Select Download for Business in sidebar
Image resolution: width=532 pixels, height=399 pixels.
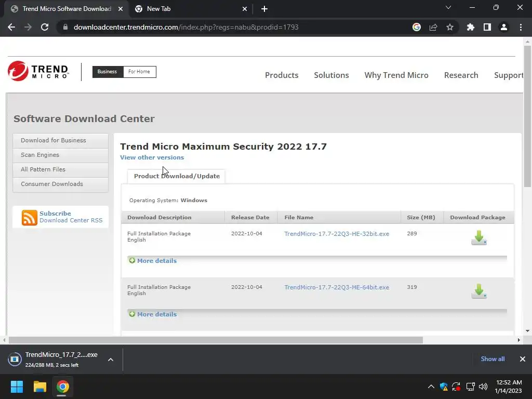point(60,140)
